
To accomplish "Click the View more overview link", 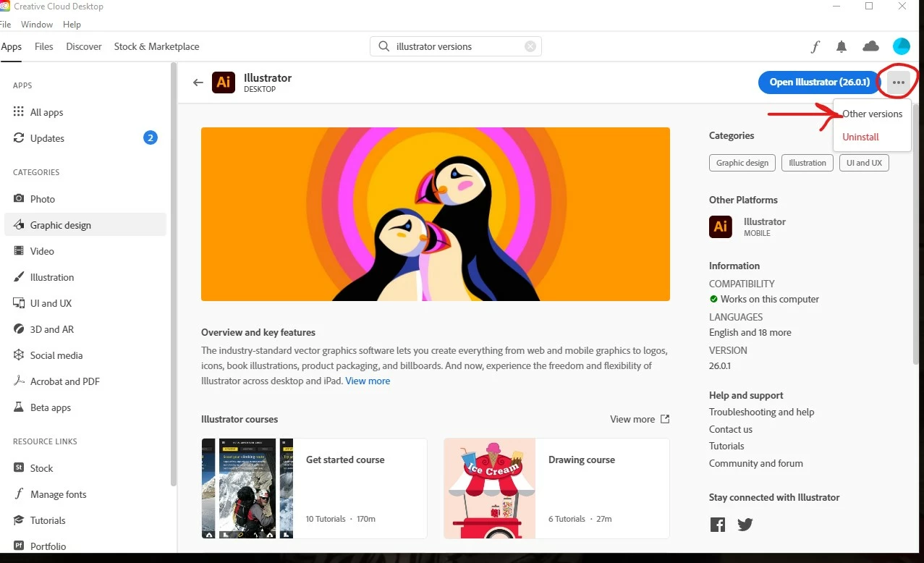I will [x=368, y=381].
